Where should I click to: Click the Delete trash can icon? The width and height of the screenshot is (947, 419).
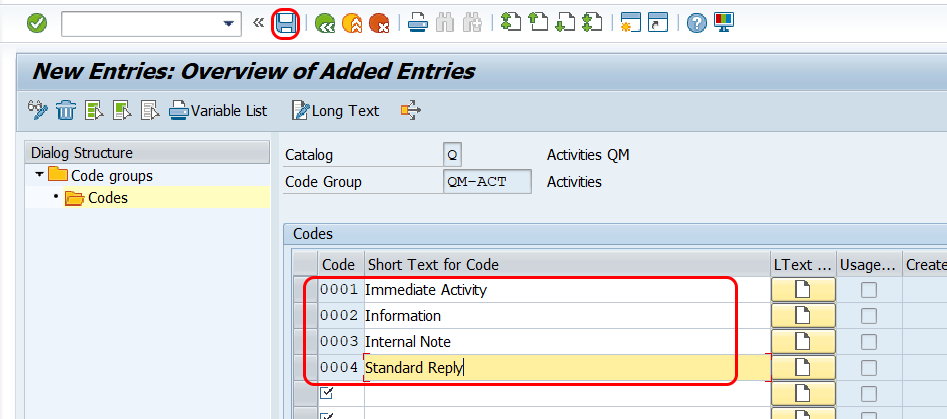66,111
